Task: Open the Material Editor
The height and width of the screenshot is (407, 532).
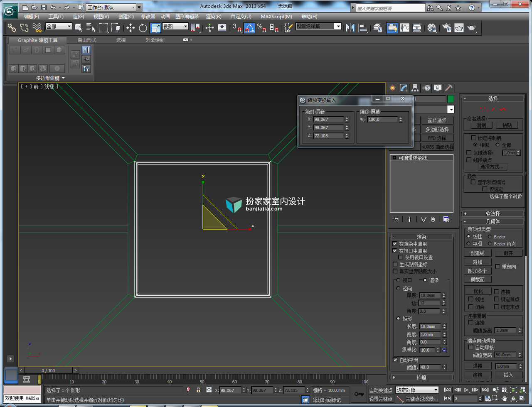Action: pyautogui.click(x=432, y=28)
